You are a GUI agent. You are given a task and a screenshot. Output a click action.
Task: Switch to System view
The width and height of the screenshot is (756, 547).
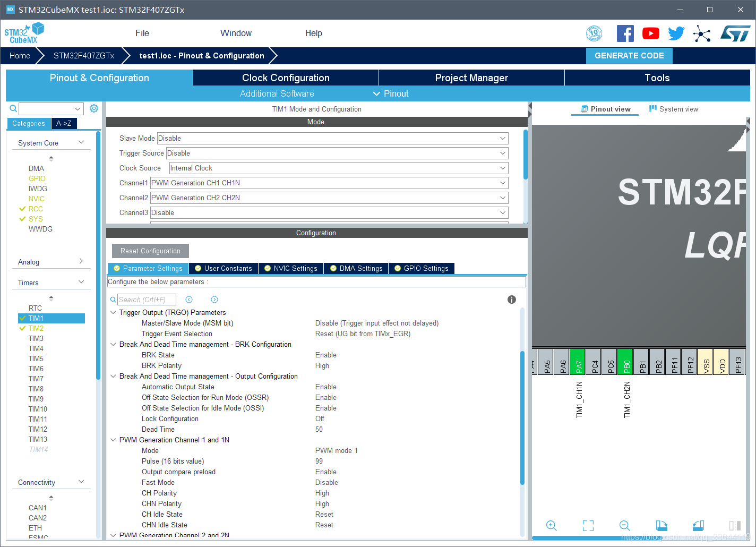click(673, 109)
